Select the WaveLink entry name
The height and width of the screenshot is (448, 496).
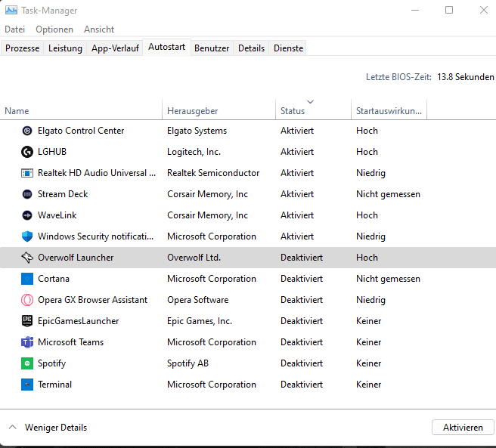(57, 215)
